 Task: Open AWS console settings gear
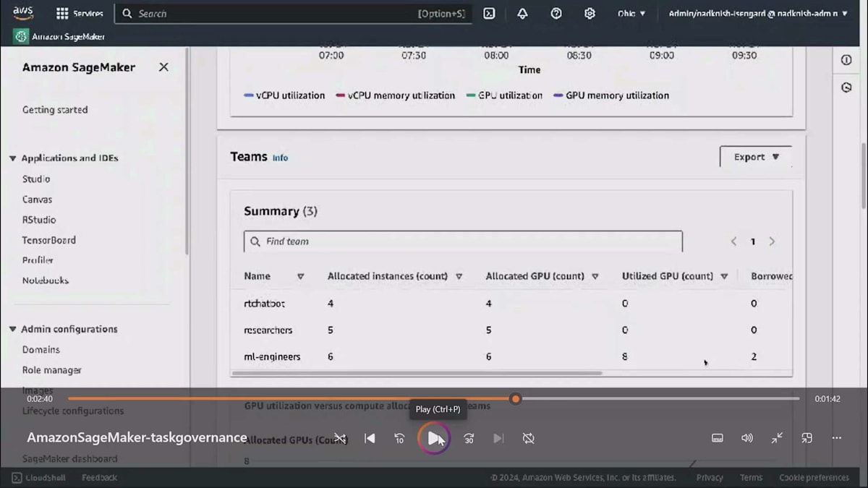[590, 14]
